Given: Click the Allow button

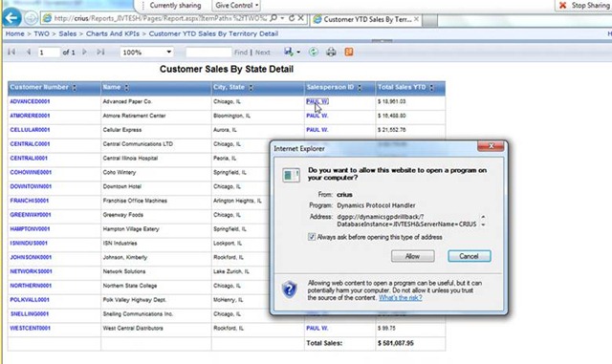Looking at the screenshot, I should click(412, 256).
